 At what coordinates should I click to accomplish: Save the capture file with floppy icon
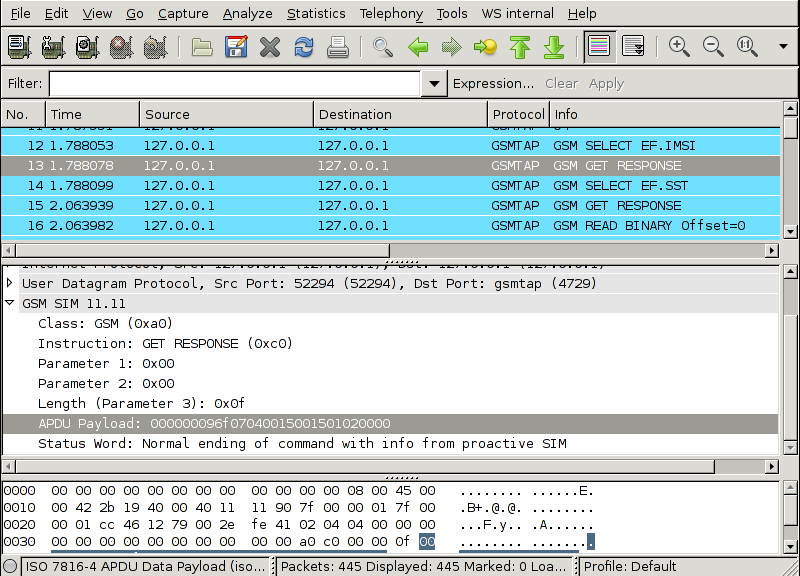236,47
